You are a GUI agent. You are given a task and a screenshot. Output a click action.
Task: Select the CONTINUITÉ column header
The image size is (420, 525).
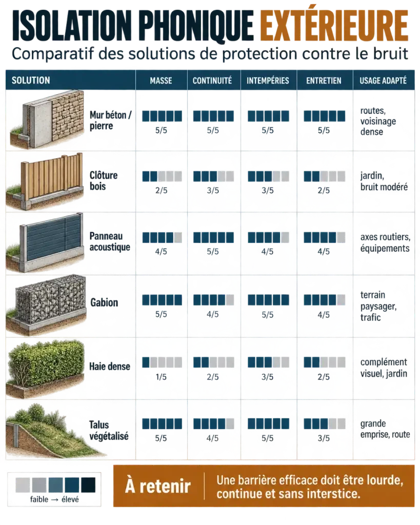tap(212, 80)
